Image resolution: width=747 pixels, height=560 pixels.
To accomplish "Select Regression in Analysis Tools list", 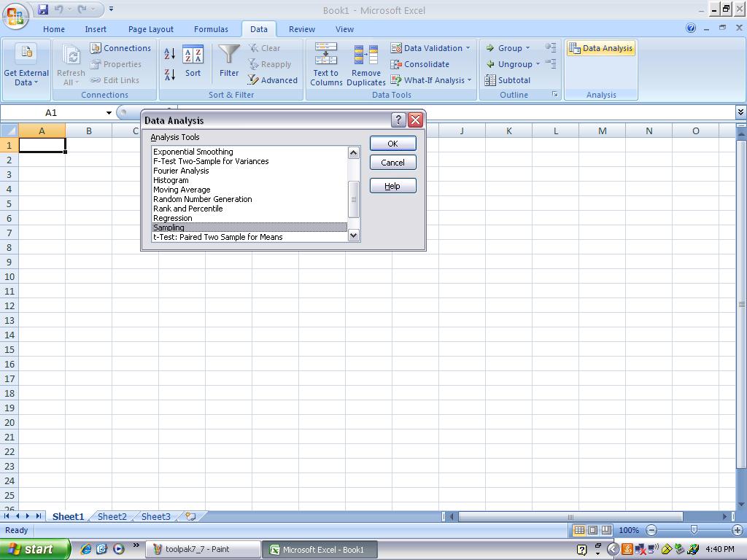I will click(173, 218).
